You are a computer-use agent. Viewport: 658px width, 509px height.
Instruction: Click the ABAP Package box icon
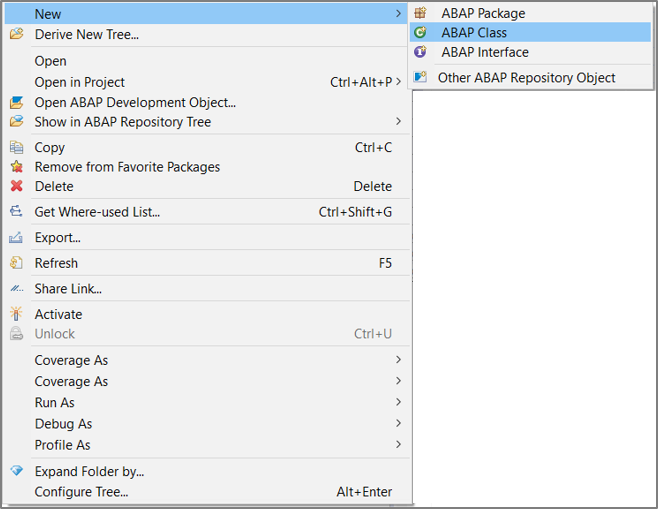tap(420, 13)
